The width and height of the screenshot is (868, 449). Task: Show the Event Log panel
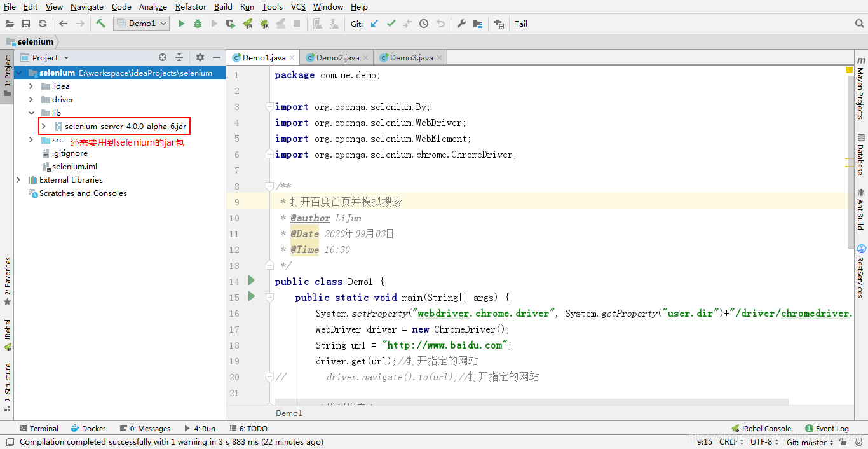coord(827,429)
